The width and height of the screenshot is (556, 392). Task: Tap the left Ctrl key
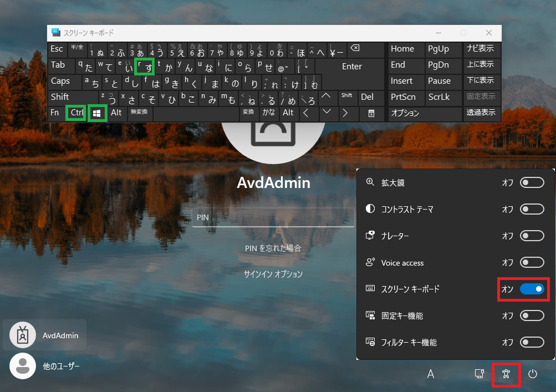click(x=76, y=113)
